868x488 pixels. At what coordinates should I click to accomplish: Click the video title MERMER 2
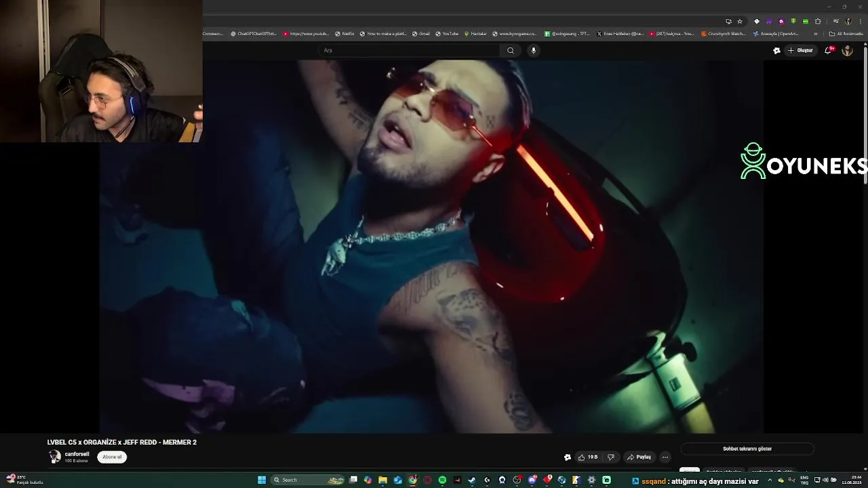[x=122, y=442]
